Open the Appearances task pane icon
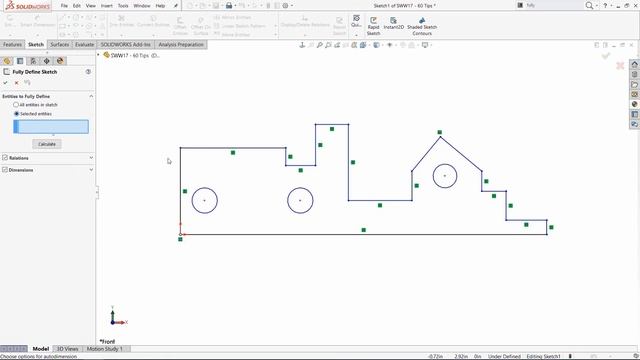 pos(634,104)
